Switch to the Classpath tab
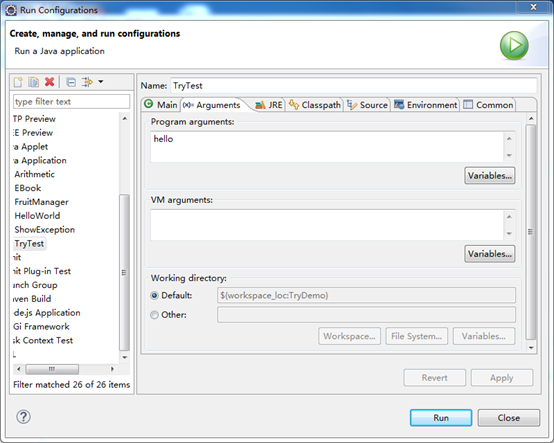 click(x=314, y=105)
